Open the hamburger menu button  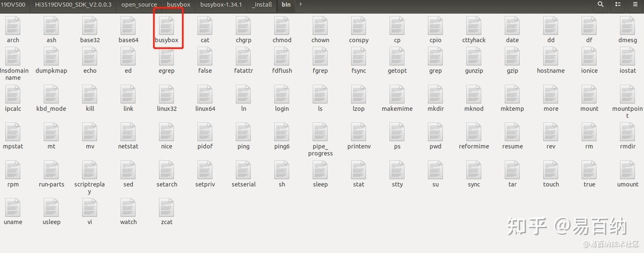click(635, 4)
